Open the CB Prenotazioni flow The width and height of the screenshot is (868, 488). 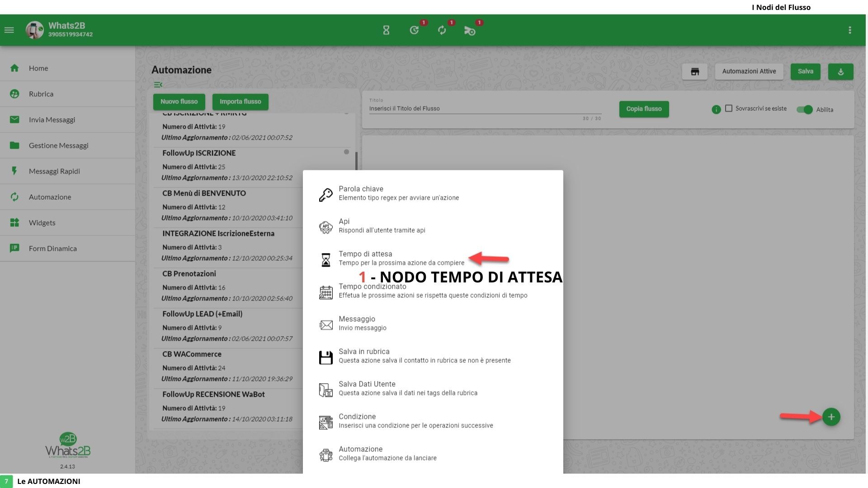(x=228, y=288)
